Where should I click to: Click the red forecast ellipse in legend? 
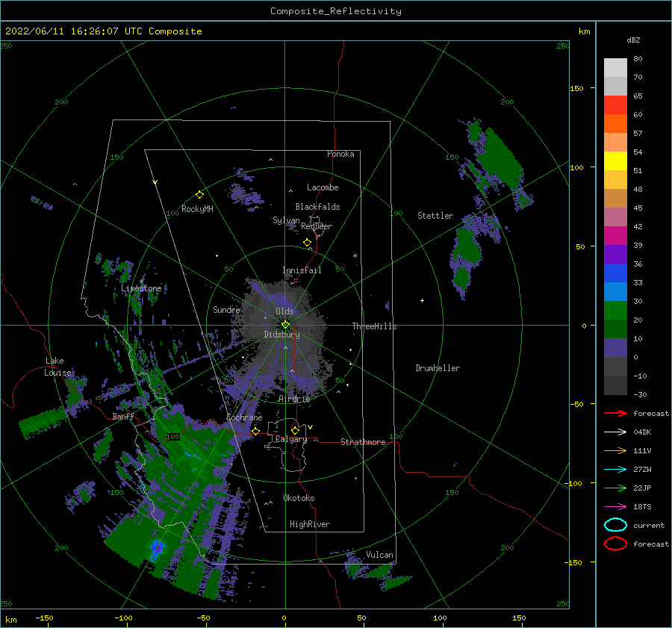tap(615, 544)
